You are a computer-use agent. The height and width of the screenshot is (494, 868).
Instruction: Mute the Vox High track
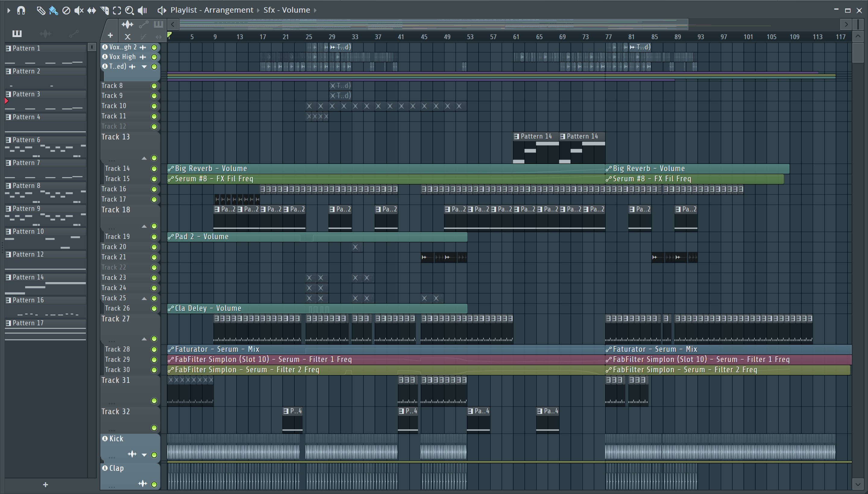coord(154,57)
